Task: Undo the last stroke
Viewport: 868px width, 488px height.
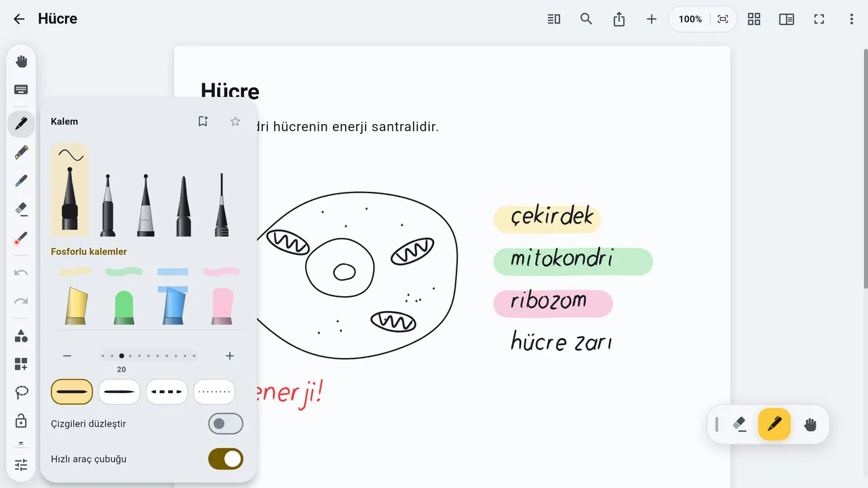Action: coord(21,272)
